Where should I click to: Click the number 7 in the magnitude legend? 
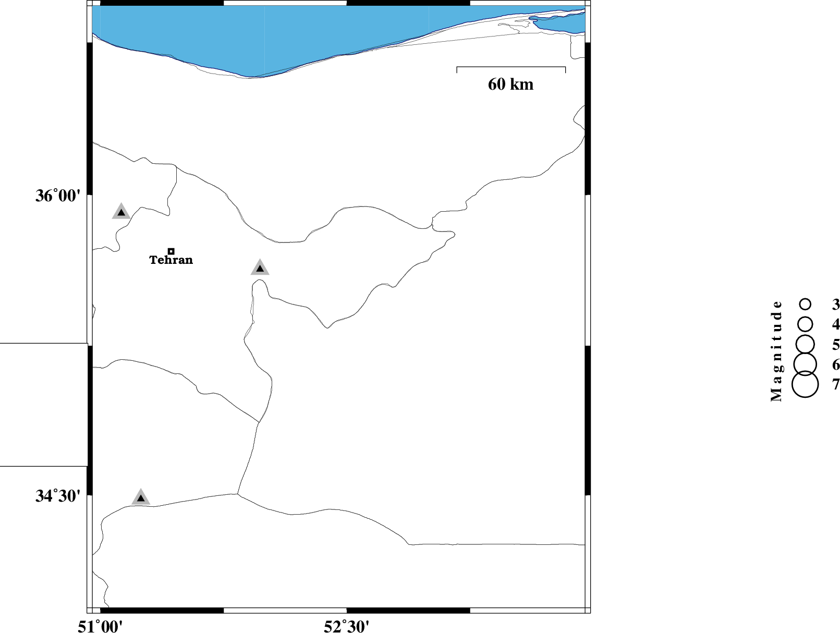tap(836, 384)
